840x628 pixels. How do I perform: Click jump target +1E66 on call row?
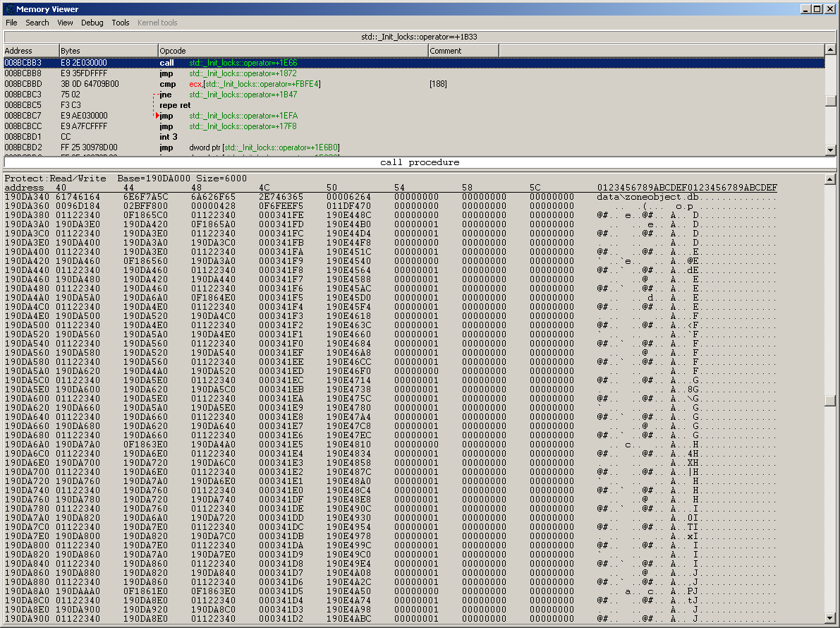[243, 63]
